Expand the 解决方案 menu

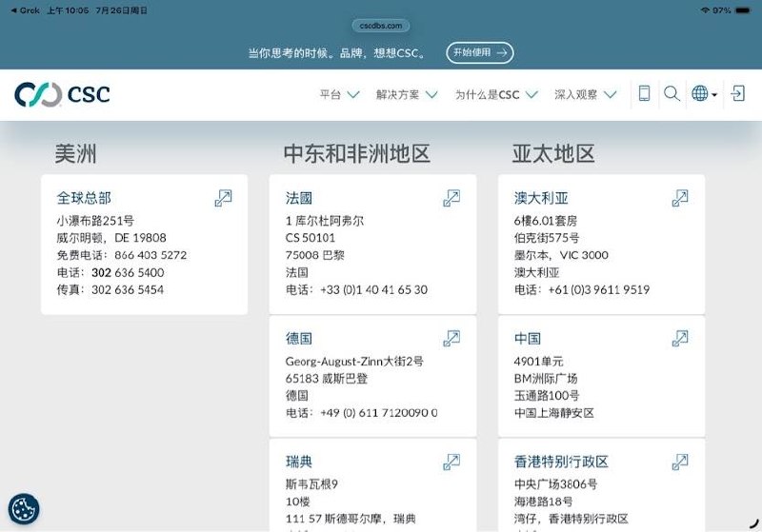407,94
